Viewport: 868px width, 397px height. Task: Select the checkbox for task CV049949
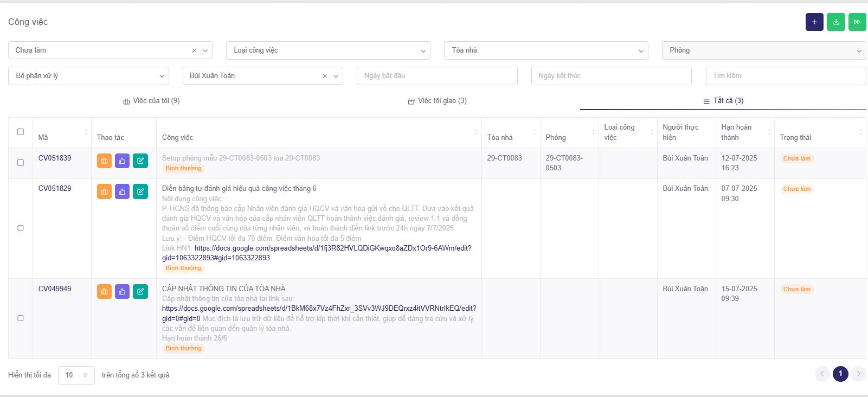[x=21, y=318]
